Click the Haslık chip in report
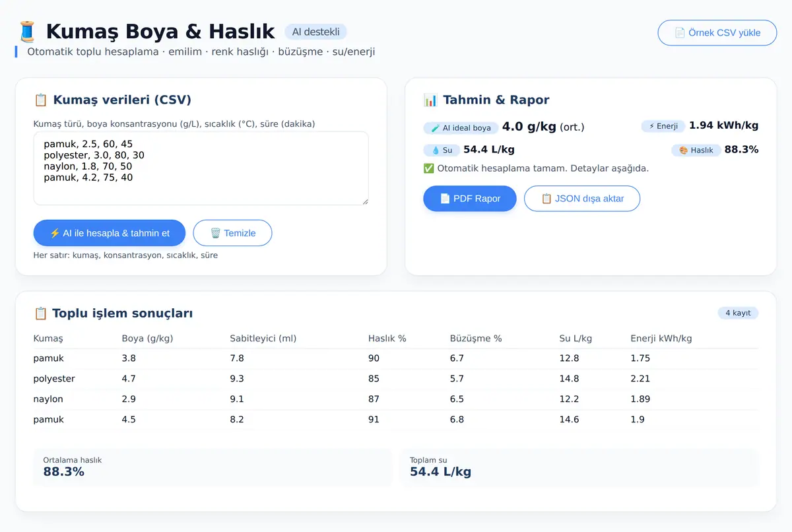 [696, 150]
